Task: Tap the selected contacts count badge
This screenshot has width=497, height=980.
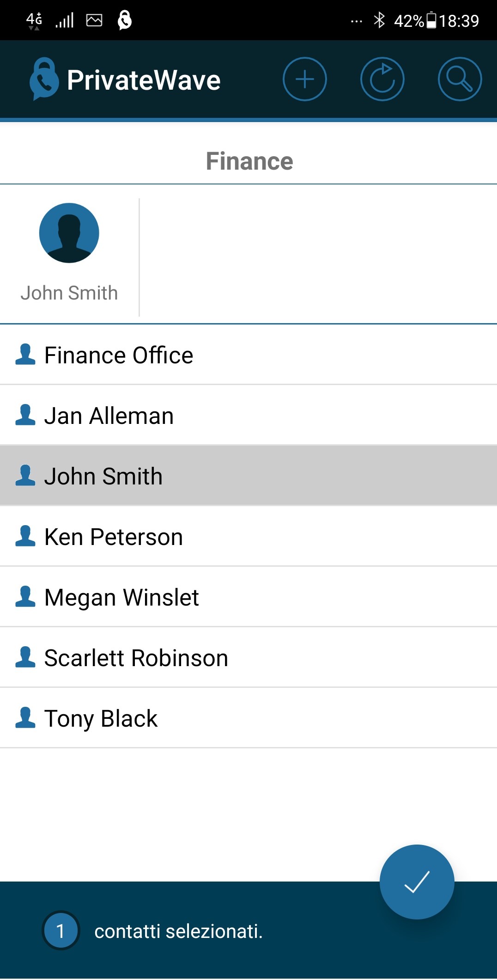Action: coord(61,931)
